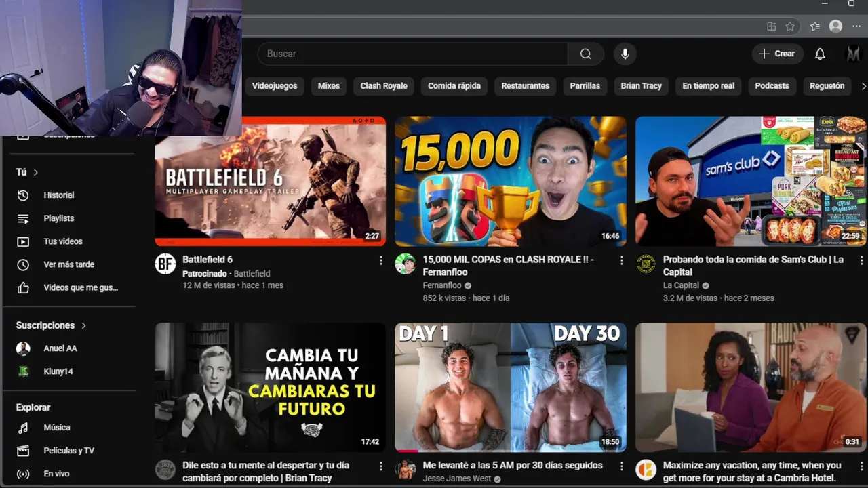
Task: Click the Tus videos play icon
Action: click(23, 241)
